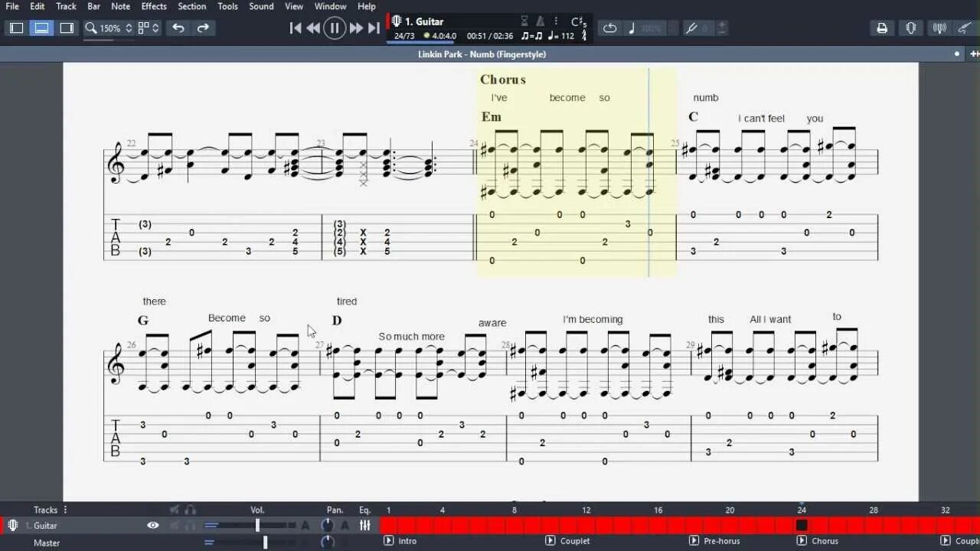Open the Bar menu
Viewport: 980px width, 551px height.
pos(94,6)
